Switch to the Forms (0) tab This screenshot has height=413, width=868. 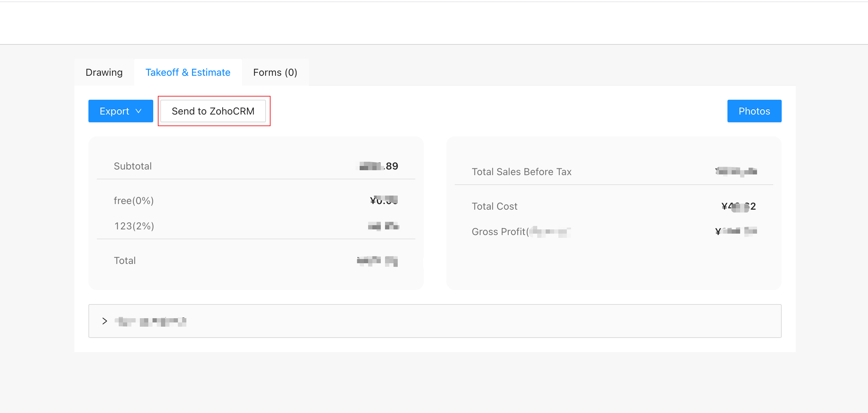(x=275, y=72)
